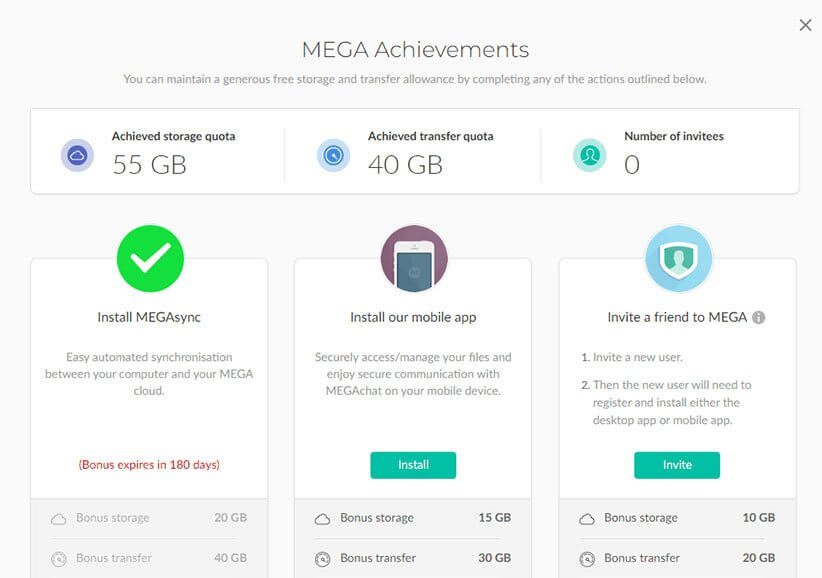Click the info icon next to Invite a friend
The height and width of the screenshot is (578, 822).
758,316
